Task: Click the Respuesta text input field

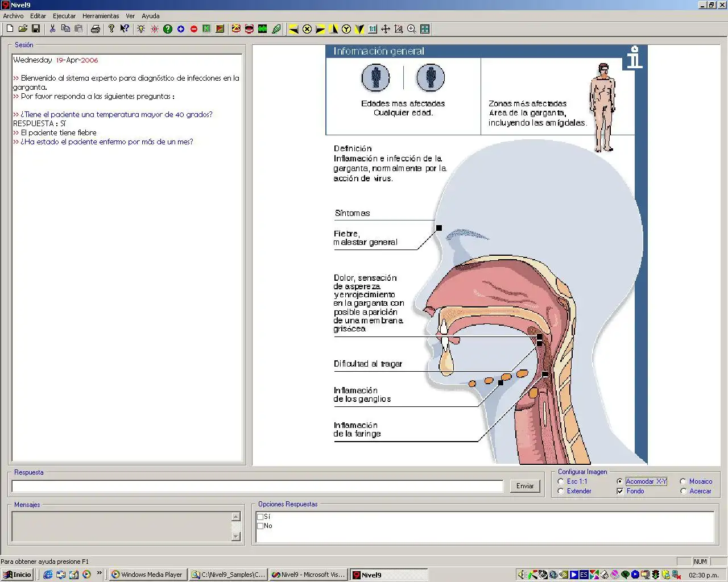Action: tap(258, 487)
